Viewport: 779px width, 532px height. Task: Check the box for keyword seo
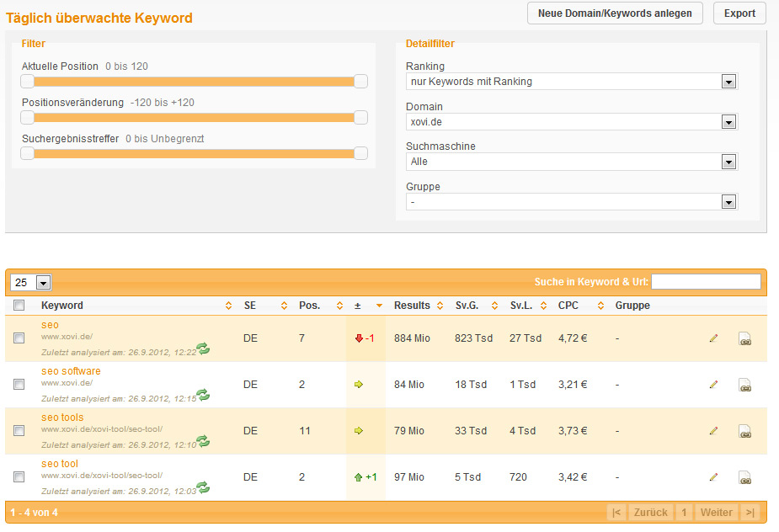(19, 338)
